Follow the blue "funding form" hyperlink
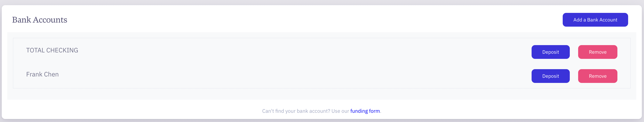 (365, 111)
